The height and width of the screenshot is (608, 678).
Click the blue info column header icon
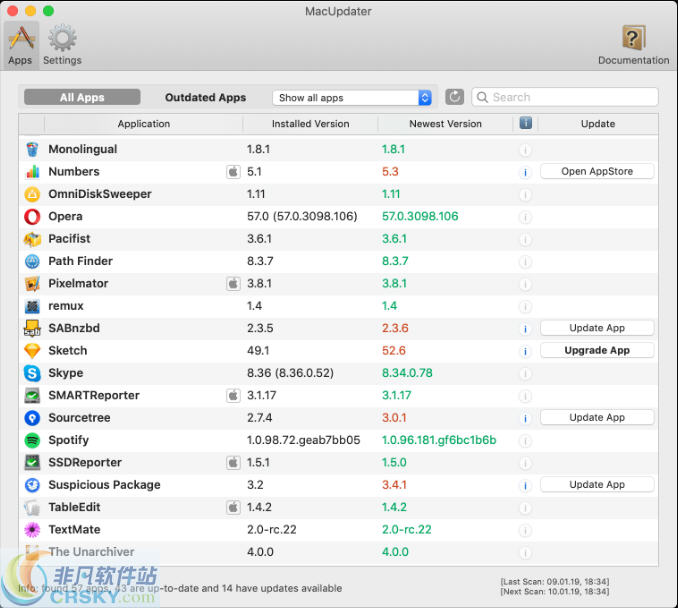click(x=526, y=123)
